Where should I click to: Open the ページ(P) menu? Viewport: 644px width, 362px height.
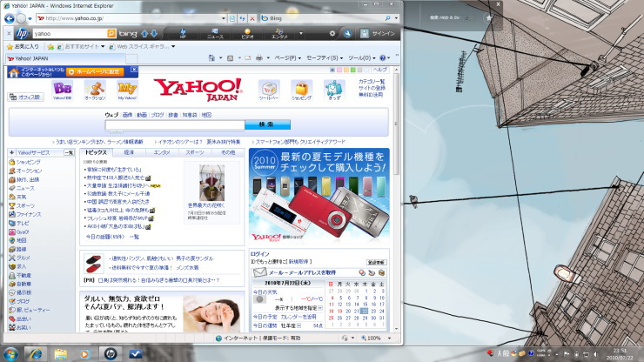[288, 58]
